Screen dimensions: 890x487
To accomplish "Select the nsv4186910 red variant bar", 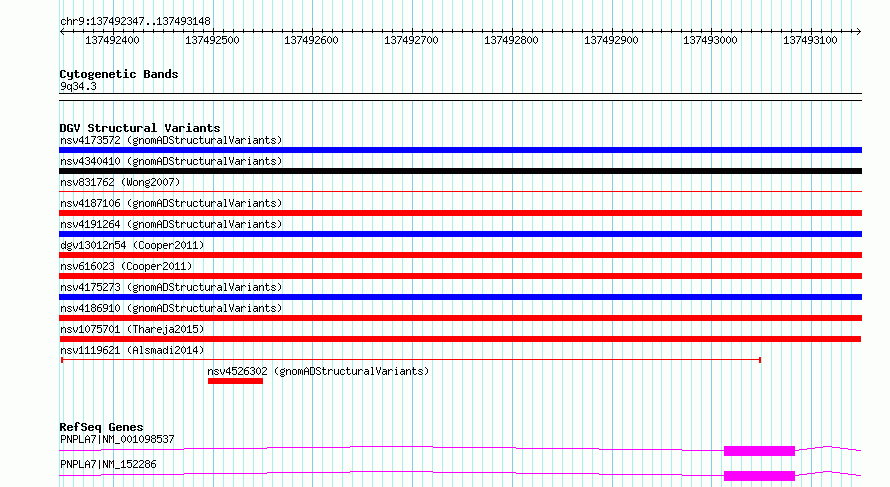I will click(460, 318).
